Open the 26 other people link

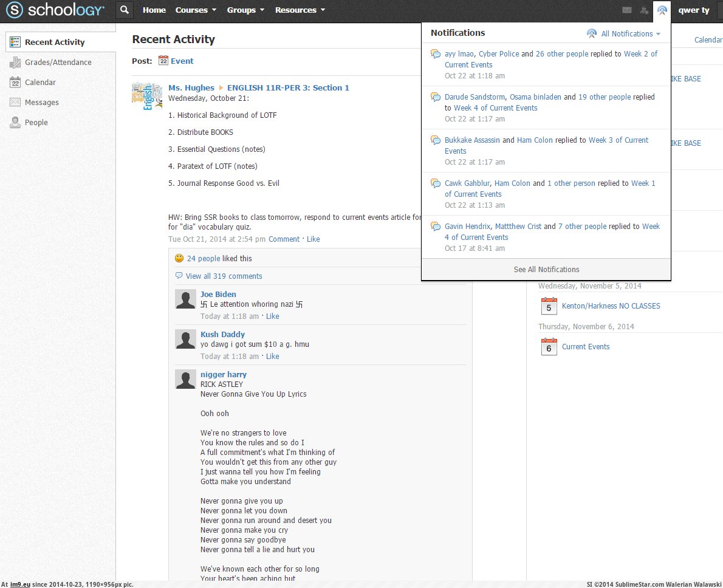click(561, 53)
